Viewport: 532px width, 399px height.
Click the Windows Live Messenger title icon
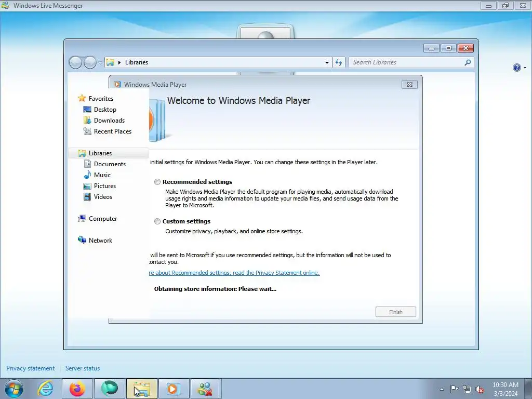5,5
